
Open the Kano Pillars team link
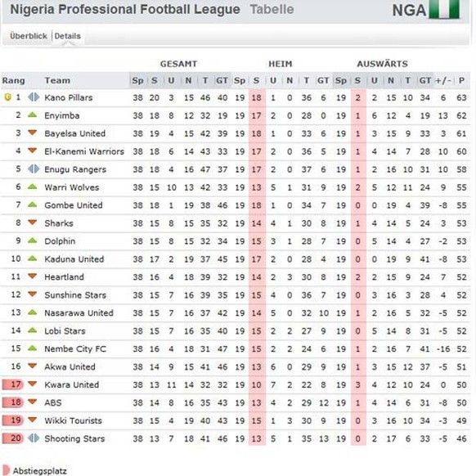69,97
